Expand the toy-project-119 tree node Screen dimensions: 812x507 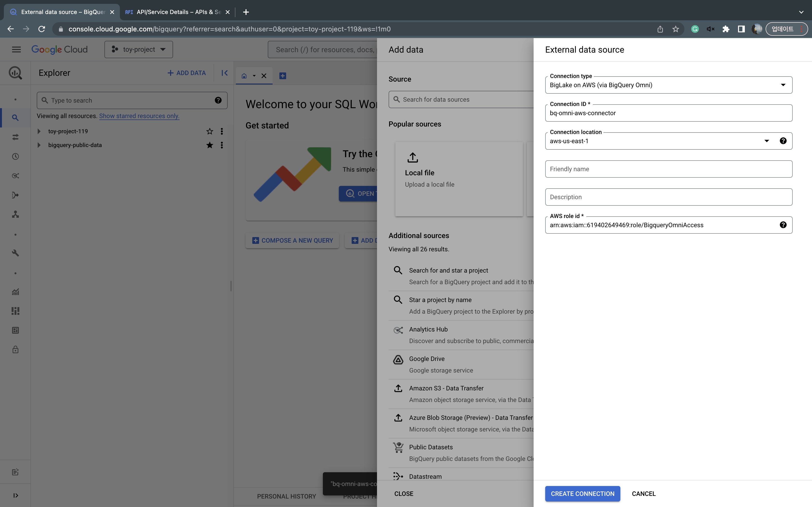39,131
